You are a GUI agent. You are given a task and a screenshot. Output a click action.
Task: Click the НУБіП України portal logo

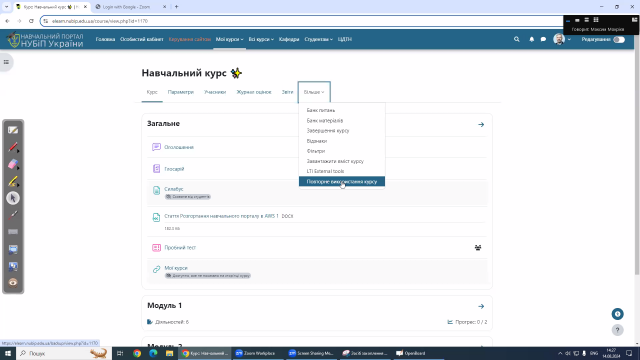coord(45,40)
